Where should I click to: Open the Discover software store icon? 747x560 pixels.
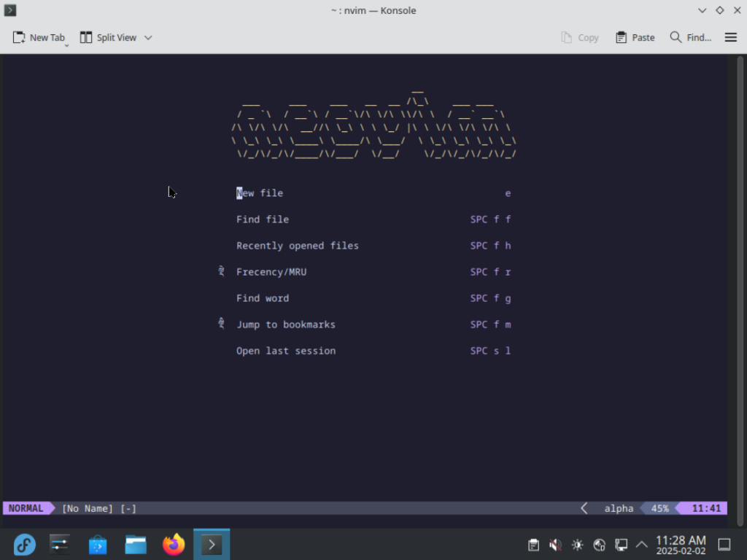pyautogui.click(x=98, y=545)
